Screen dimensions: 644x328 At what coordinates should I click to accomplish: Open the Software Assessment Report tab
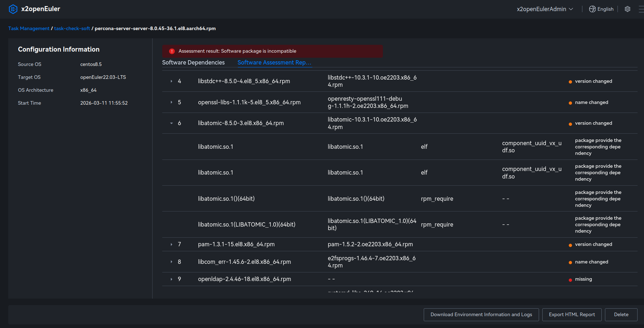274,62
